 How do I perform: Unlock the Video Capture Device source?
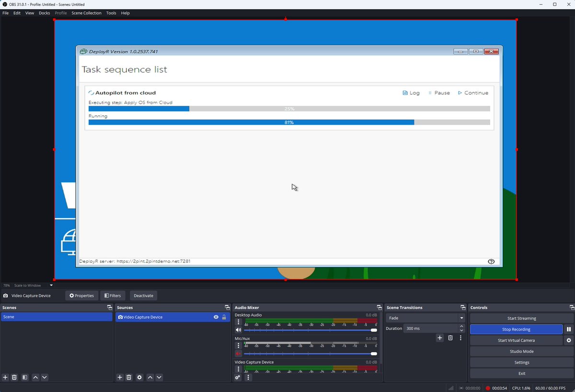tap(224, 317)
